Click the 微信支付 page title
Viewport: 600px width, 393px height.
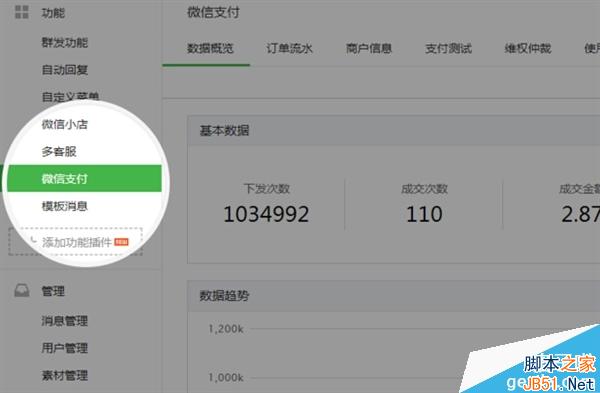coord(213,12)
